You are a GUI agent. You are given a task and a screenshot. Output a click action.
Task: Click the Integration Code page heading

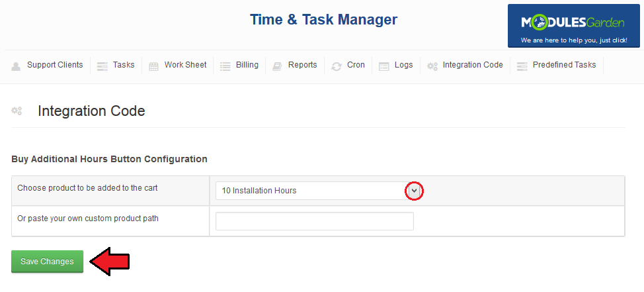[91, 111]
